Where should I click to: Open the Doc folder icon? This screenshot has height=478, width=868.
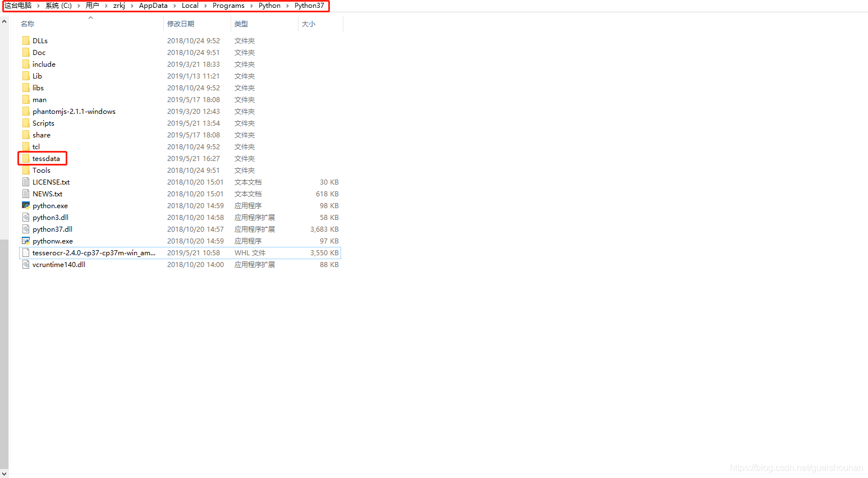tap(26, 52)
